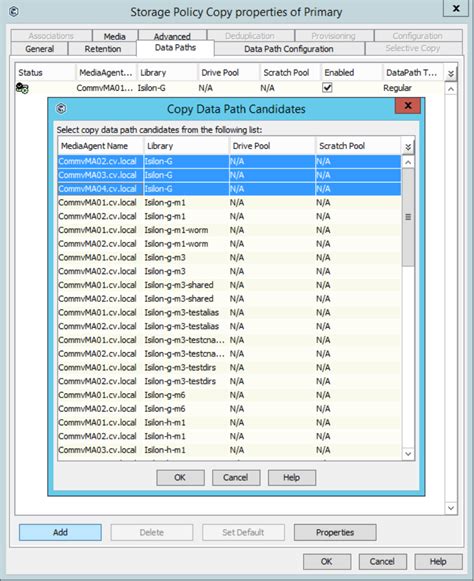This screenshot has height=581, width=474.
Task: Toggle the Enabled checkbox for Isilon-G path
Action: click(327, 88)
